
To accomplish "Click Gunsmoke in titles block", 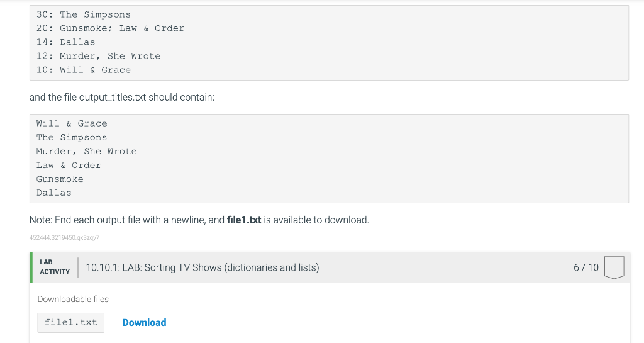I will click(60, 179).
